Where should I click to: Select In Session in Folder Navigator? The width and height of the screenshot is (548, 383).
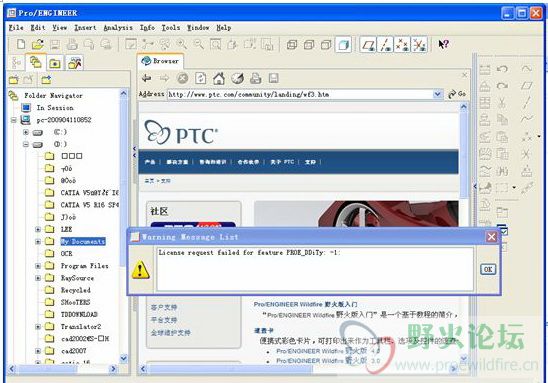[55, 108]
